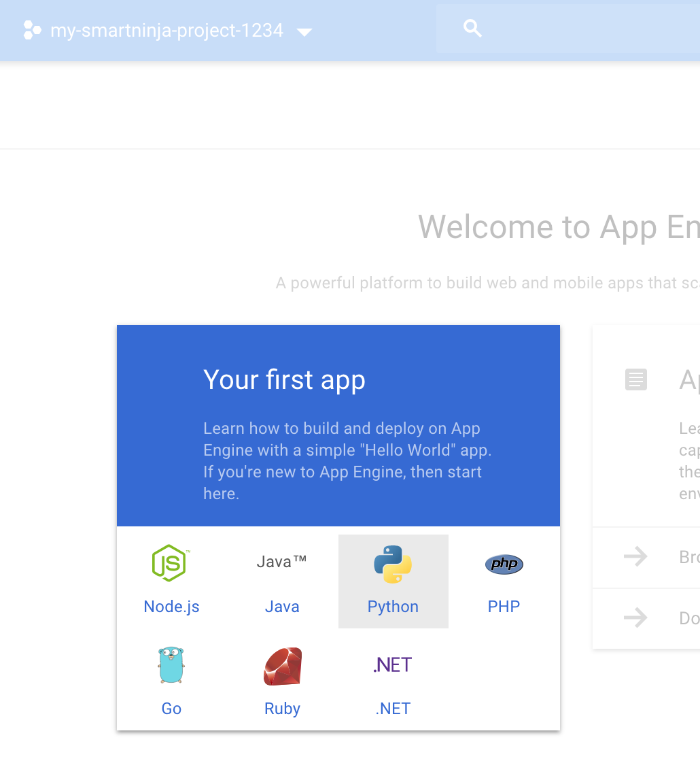Viewport: 700px width, 778px height.
Task: Expand the project selector dropdown arrow
Action: tap(304, 32)
